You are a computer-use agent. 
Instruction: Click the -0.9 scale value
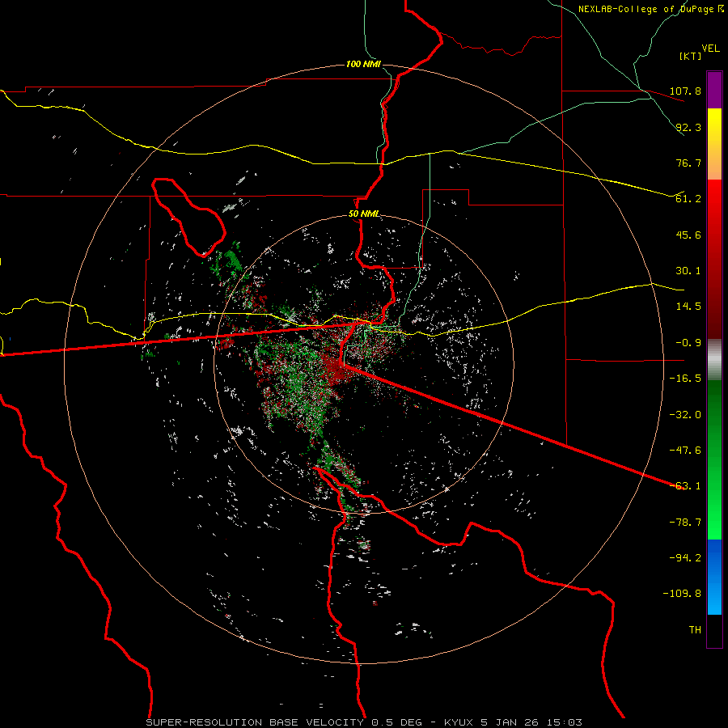[688, 343]
